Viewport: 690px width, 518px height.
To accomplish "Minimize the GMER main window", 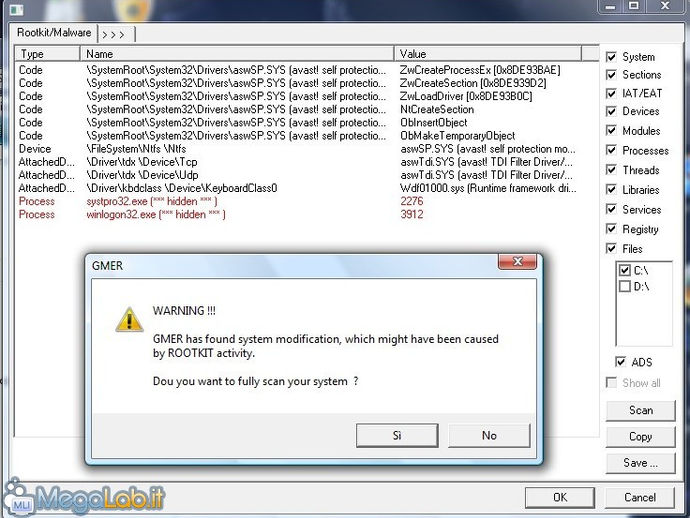I will (610, 6).
